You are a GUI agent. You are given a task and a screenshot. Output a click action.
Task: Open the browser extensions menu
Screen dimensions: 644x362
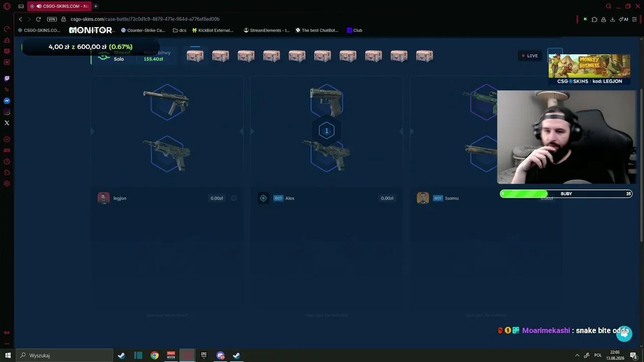click(x=594, y=19)
